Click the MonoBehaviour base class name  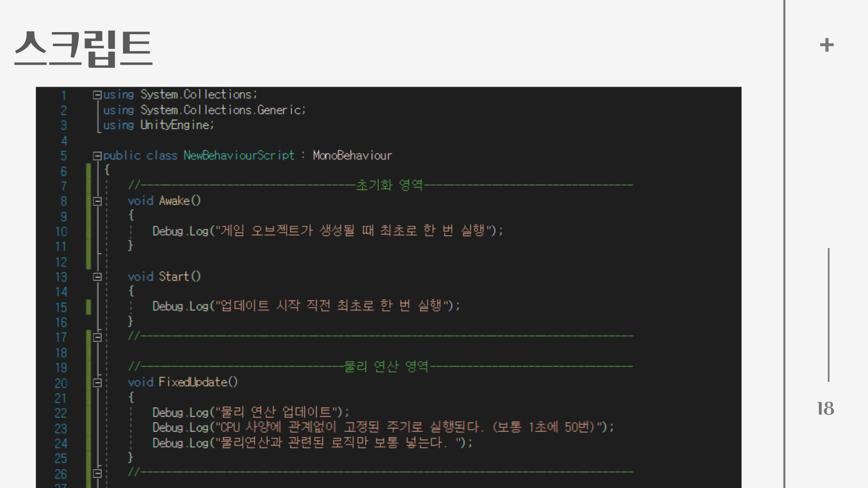[x=352, y=155]
